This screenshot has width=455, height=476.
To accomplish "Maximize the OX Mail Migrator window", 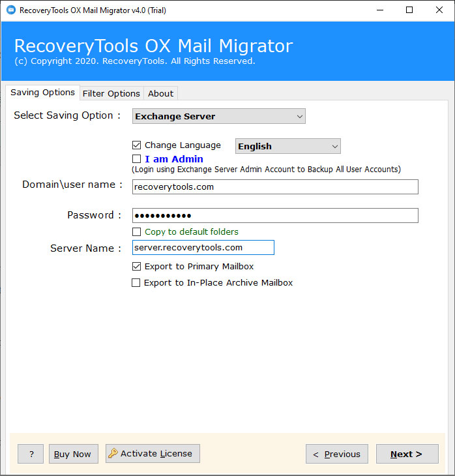I will tap(409, 10).
